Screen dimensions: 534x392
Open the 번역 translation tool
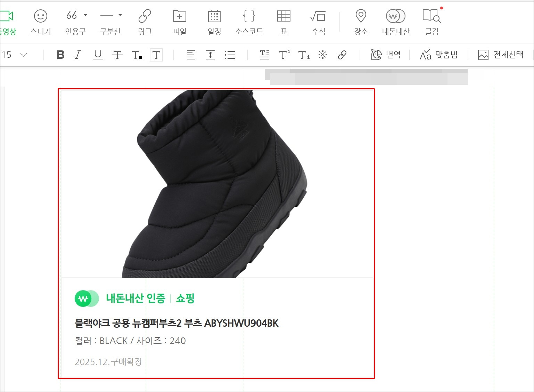(x=386, y=55)
